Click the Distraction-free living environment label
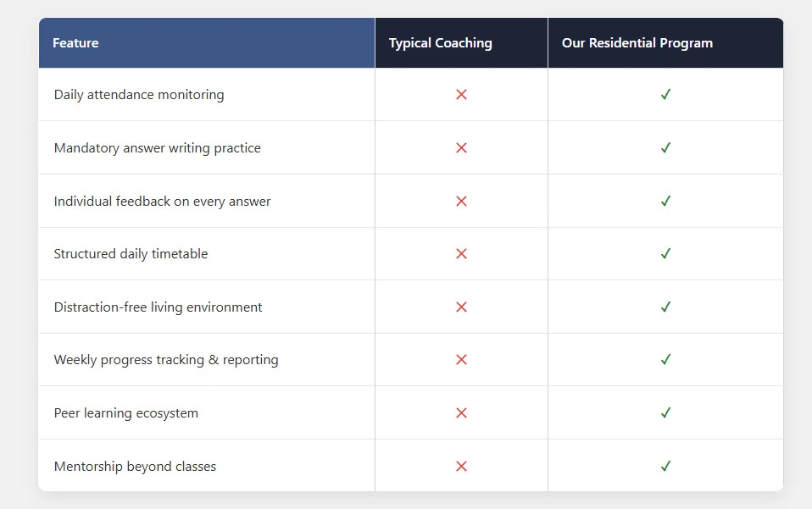 point(158,307)
